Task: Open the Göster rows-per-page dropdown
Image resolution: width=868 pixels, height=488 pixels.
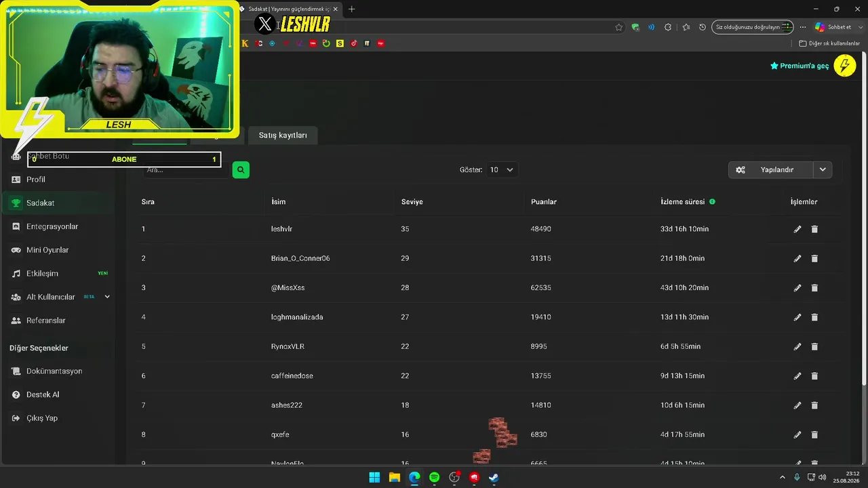Action: click(502, 169)
